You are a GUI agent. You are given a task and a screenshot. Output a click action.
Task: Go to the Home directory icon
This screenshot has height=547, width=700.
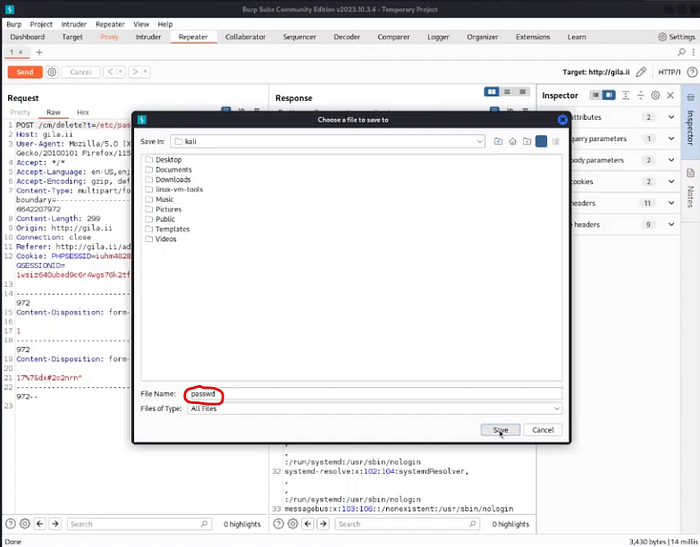pos(512,142)
